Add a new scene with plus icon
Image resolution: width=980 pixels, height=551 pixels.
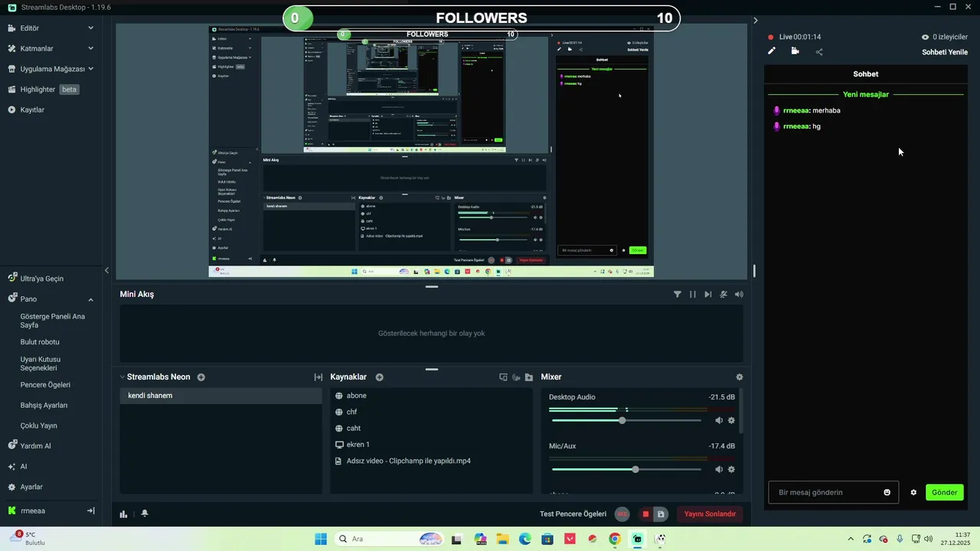pyautogui.click(x=201, y=377)
